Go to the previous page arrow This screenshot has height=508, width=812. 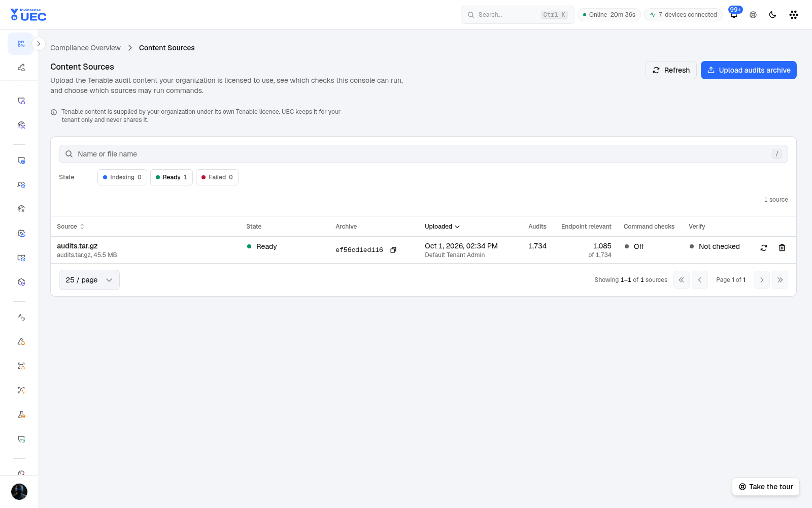[x=700, y=280]
